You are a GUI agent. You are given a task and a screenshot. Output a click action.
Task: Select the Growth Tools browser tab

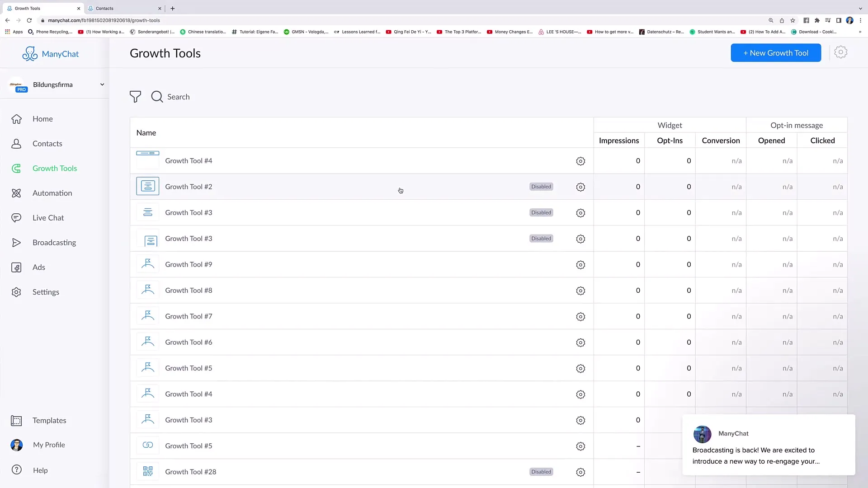click(43, 8)
